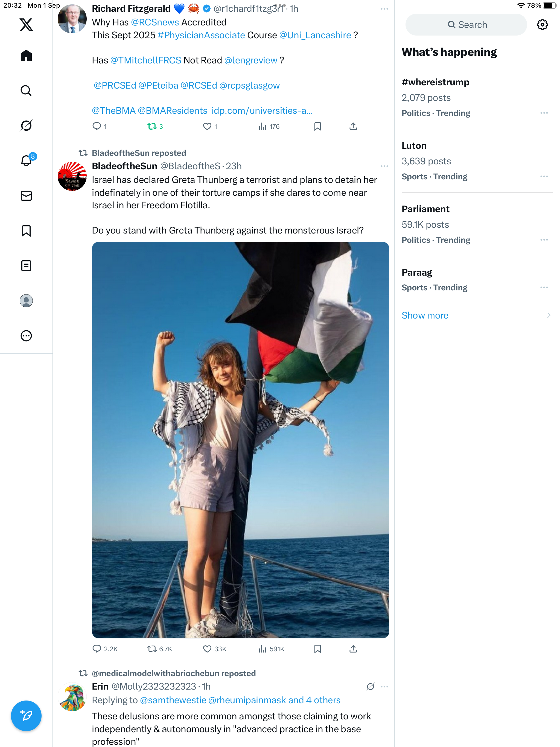This screenshot has height=747, width=560.
Task: Expand trends with Show more
Action: pyautogui.click(x=425, y=316)
